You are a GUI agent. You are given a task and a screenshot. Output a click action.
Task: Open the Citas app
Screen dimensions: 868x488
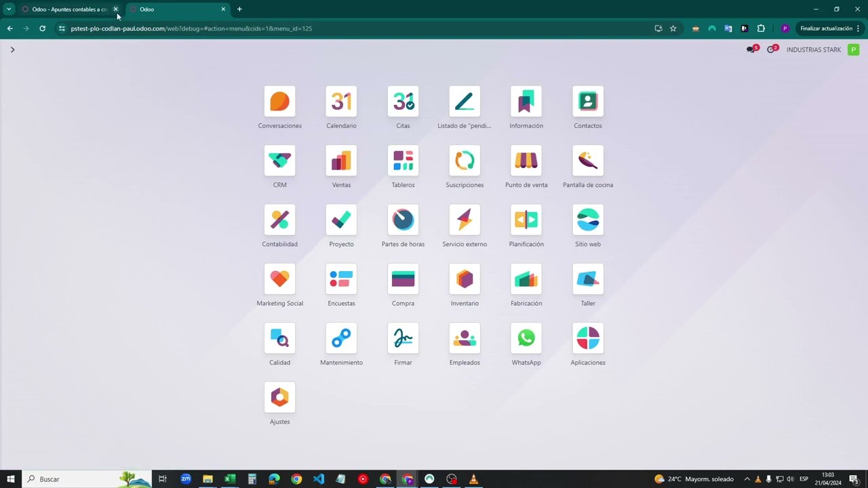point(403,102)
